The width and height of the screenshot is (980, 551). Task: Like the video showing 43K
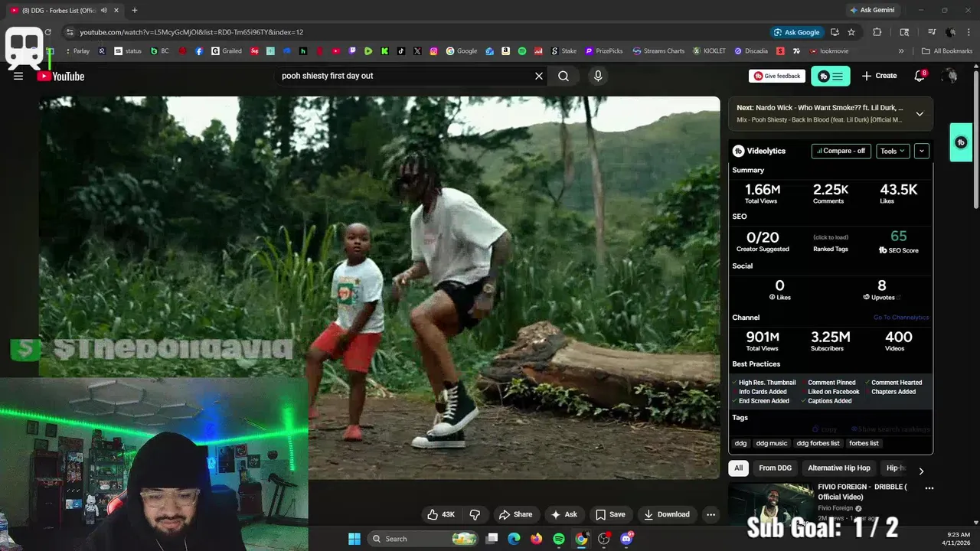441,514
